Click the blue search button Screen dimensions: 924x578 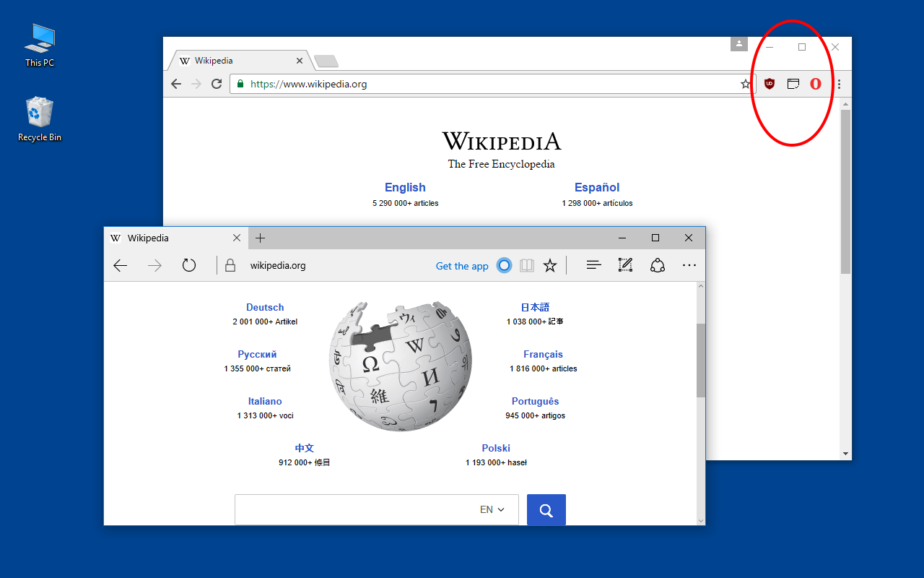(546, 509)
